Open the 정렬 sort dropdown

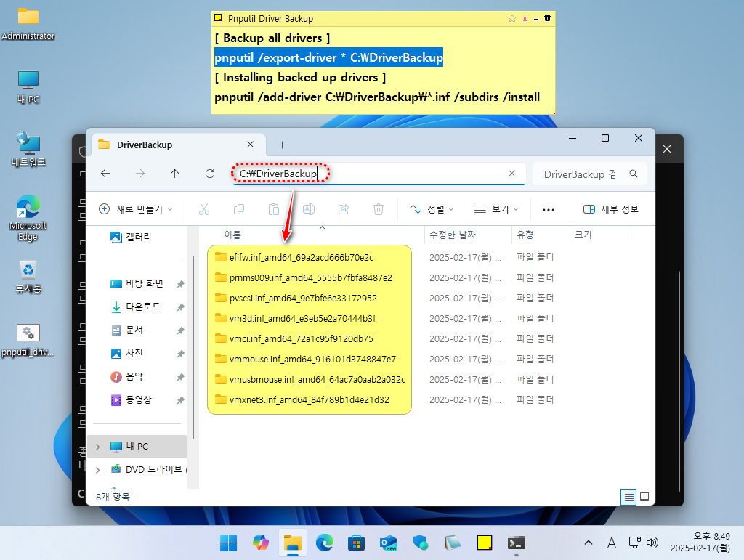pyautogui.click(x=432, y=209)
